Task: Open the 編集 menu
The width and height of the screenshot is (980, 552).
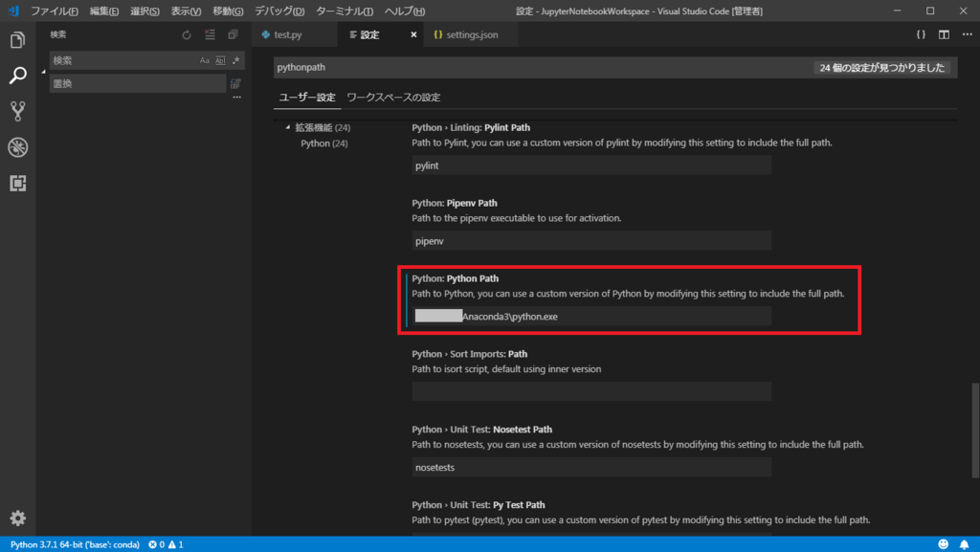Action: [103, 11]
